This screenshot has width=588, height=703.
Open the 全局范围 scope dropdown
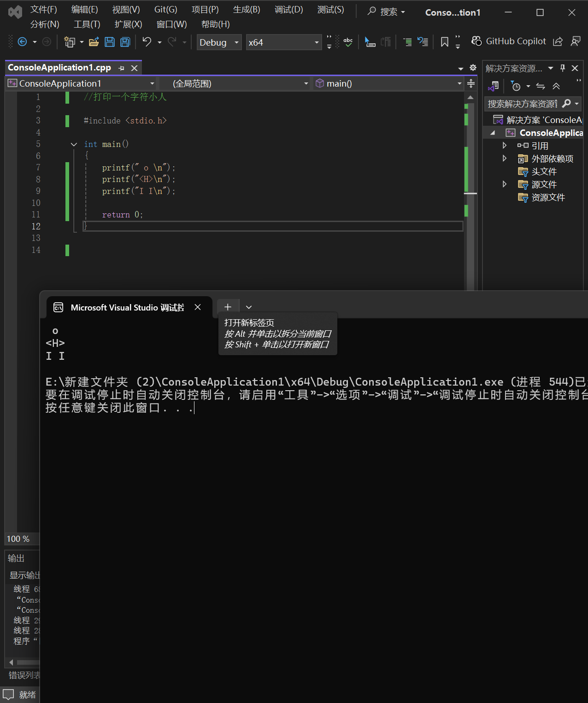[235, 83]
